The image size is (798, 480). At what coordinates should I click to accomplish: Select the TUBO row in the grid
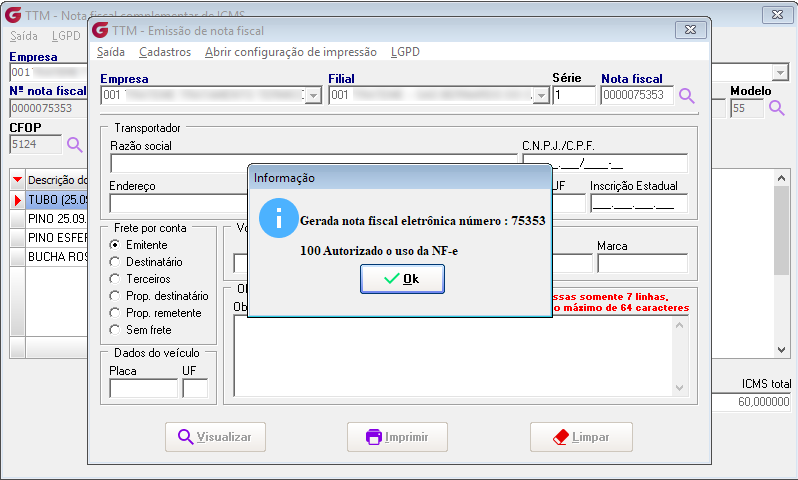click(x=57, y=200)
